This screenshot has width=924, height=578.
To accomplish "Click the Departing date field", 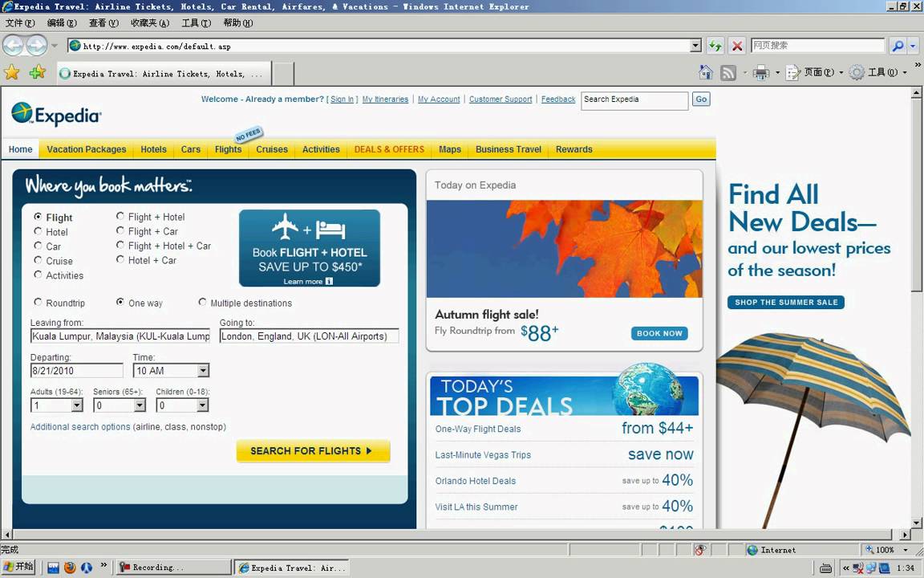I will (x=77, y=370).
